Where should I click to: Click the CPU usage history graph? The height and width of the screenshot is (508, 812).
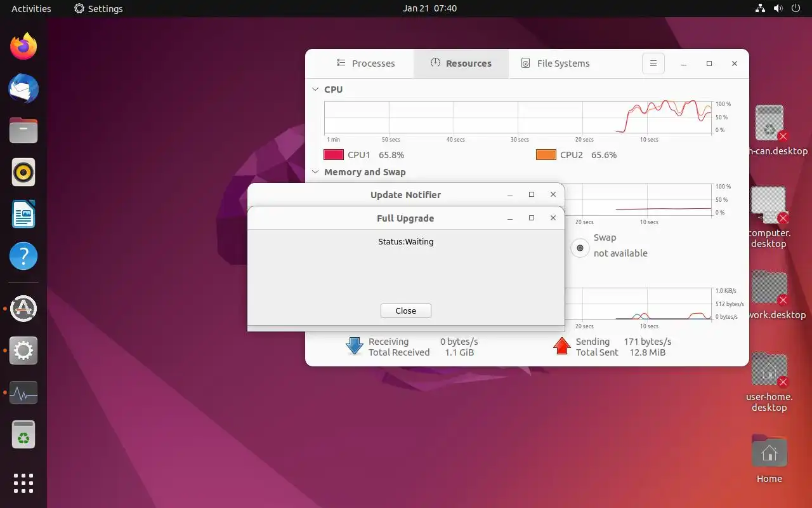click(518, 117)
